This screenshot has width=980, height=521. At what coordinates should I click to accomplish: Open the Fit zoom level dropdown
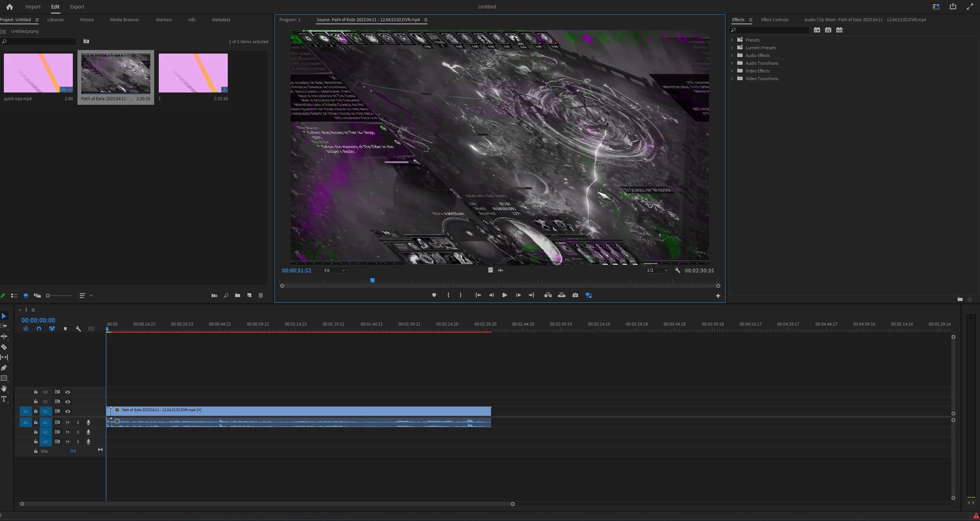(334, 271)
